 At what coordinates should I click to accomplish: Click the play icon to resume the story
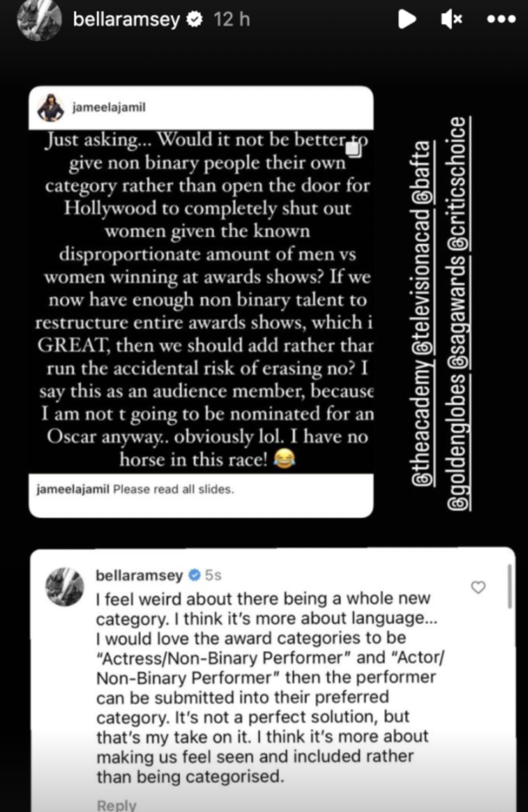406,20
